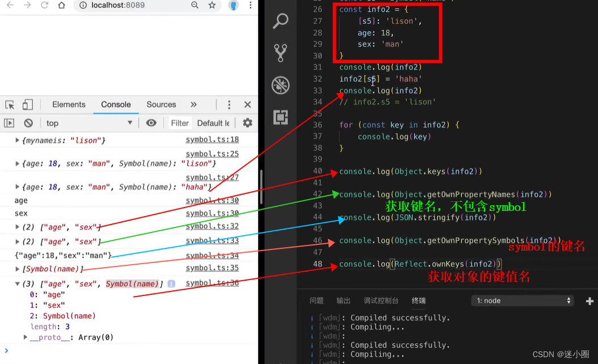Go back in the browser

pos(10,5)
